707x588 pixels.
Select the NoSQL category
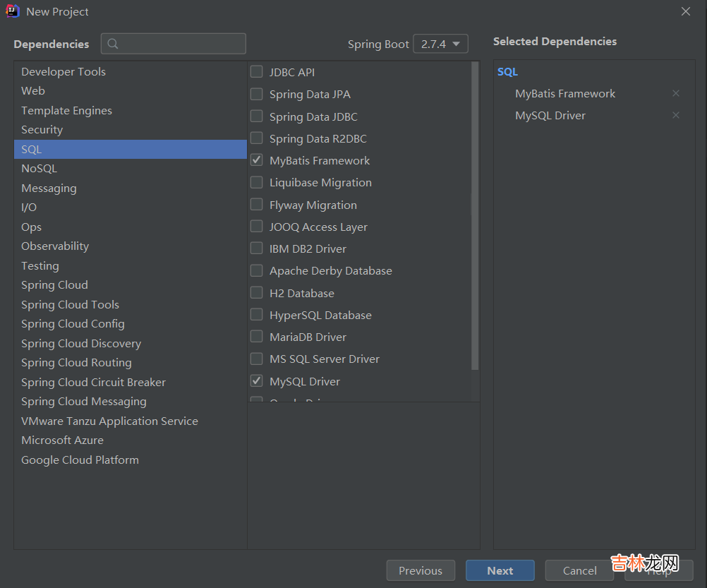(x=39, y=169)
